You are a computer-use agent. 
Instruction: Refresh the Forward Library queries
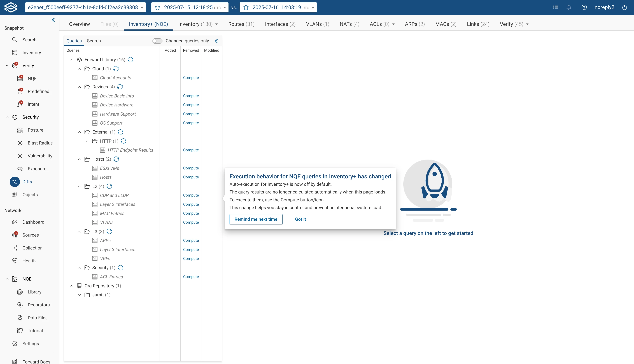130,60
